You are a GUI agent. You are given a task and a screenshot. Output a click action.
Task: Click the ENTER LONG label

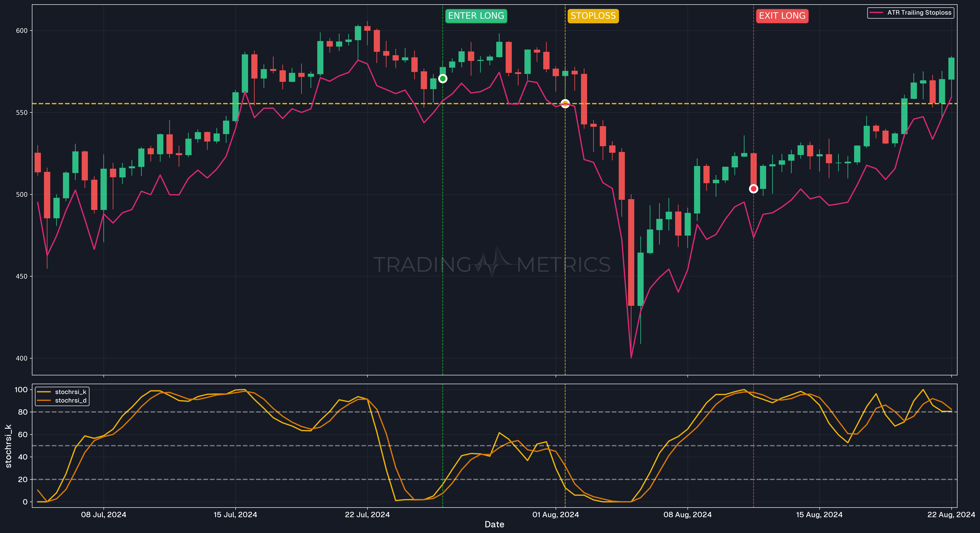point(476,16)
